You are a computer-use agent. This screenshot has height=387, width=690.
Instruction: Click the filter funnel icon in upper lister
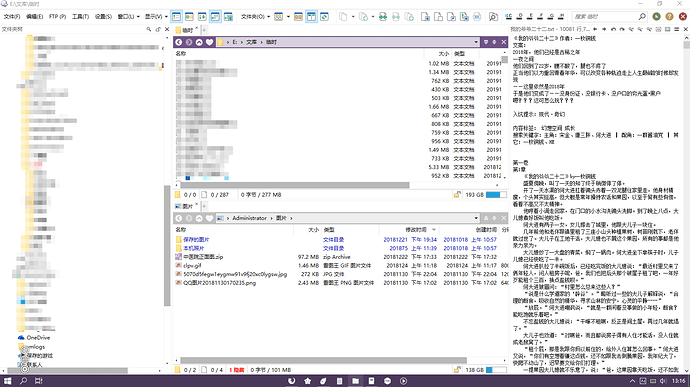tap(486, 42)
